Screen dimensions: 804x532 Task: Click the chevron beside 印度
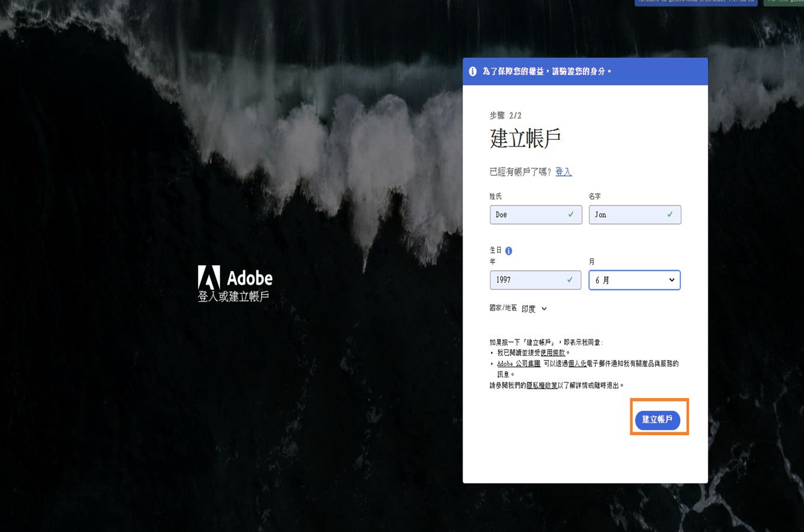pyautogui.click(x=543, y=308)
